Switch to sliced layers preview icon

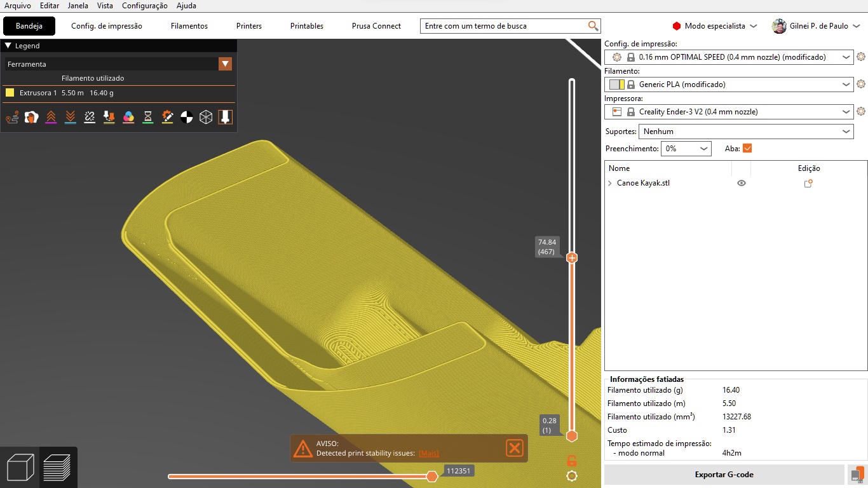coord(57,468)
